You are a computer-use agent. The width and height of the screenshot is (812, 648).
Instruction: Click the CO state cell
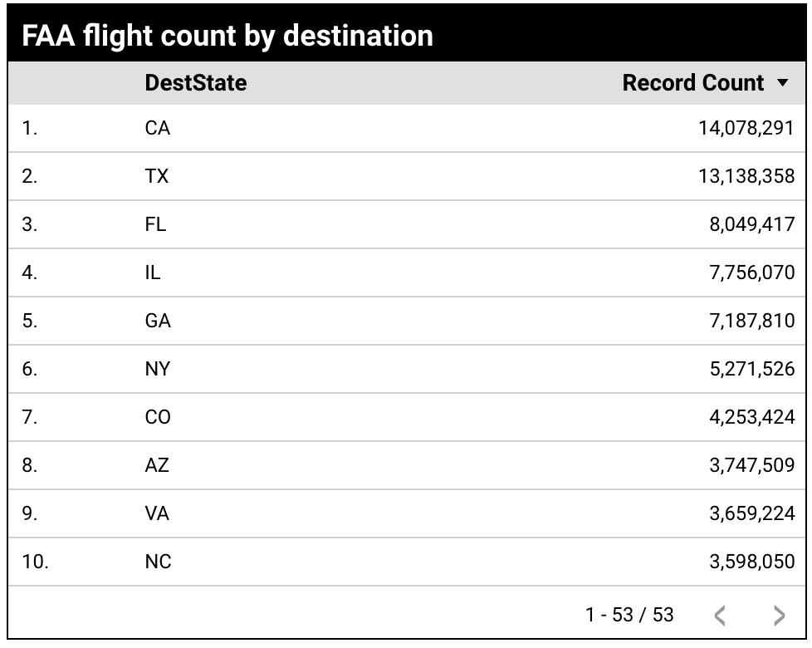tap(158, 417)
